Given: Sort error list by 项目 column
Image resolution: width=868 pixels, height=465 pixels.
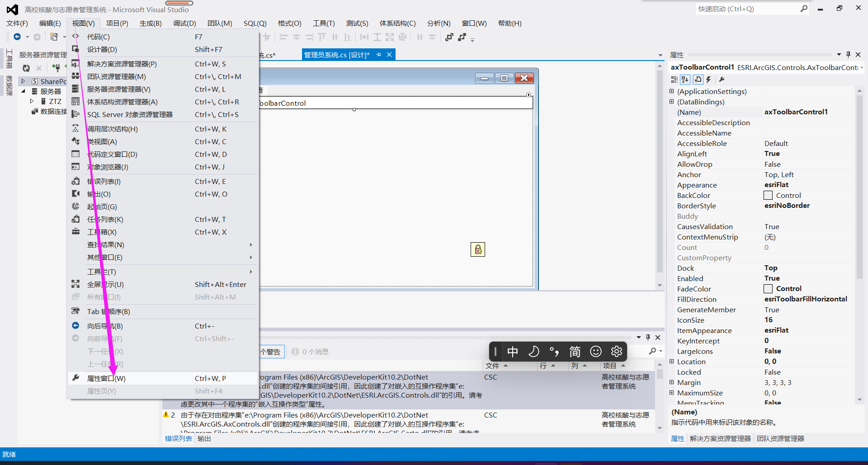Looking at the screenshot, I should point(627,366).
